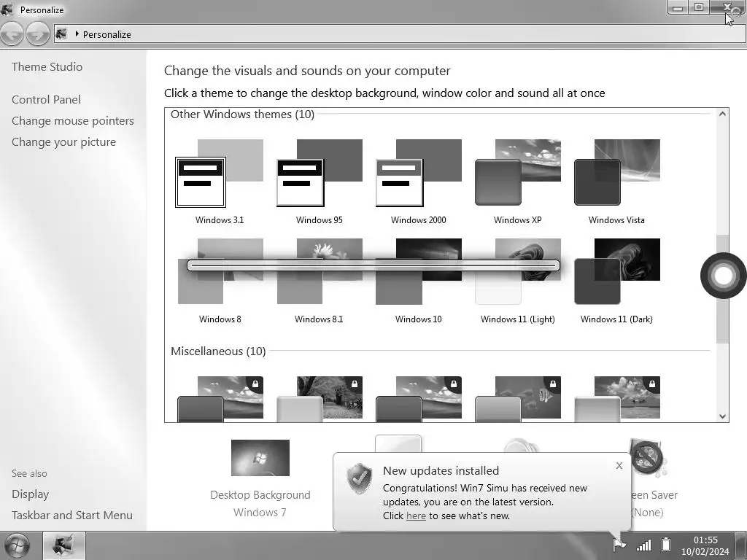Choose the Windows 8.1 theme
Screen dimensions: 747x560
[x=320, y=281]
